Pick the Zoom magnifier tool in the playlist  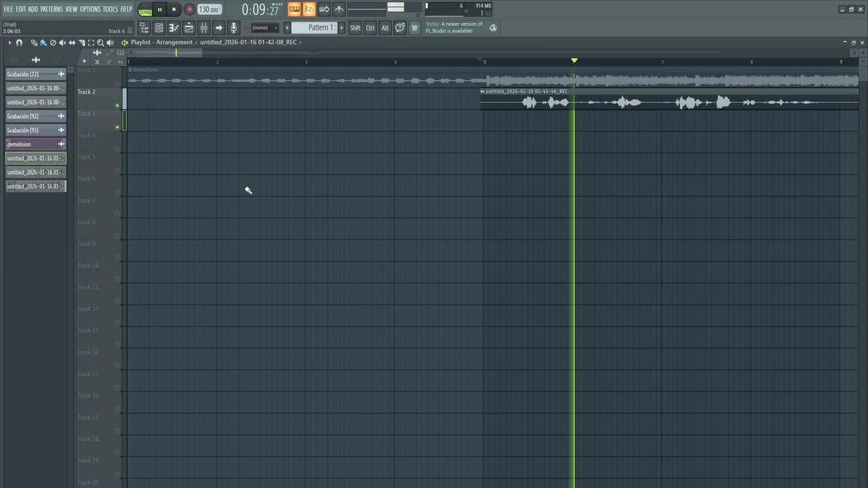coord(100,43)
